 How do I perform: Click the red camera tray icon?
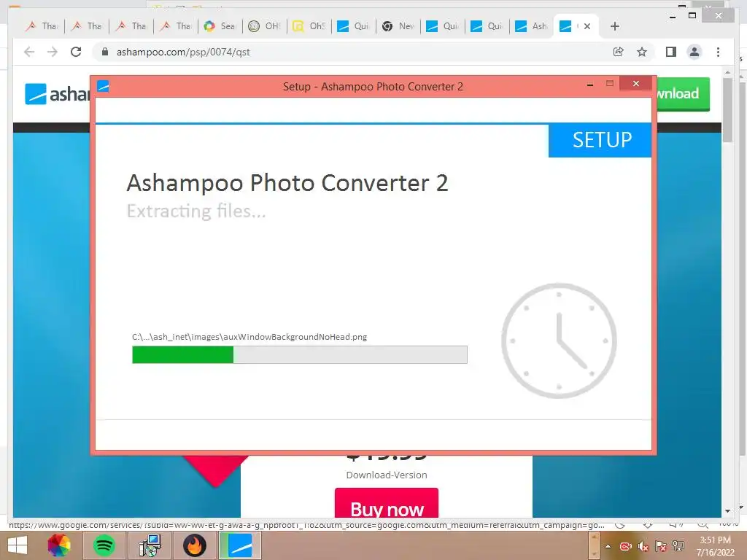(625, 547)
